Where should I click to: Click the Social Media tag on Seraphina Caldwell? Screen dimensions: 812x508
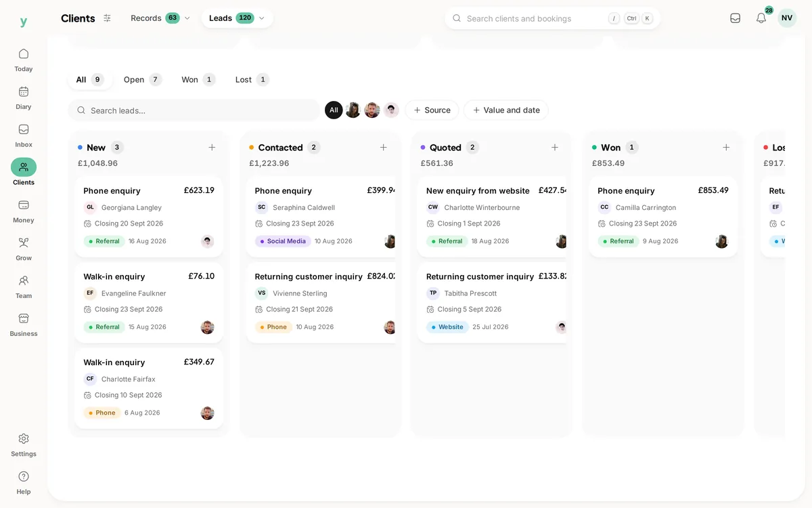tap(283, 241)
